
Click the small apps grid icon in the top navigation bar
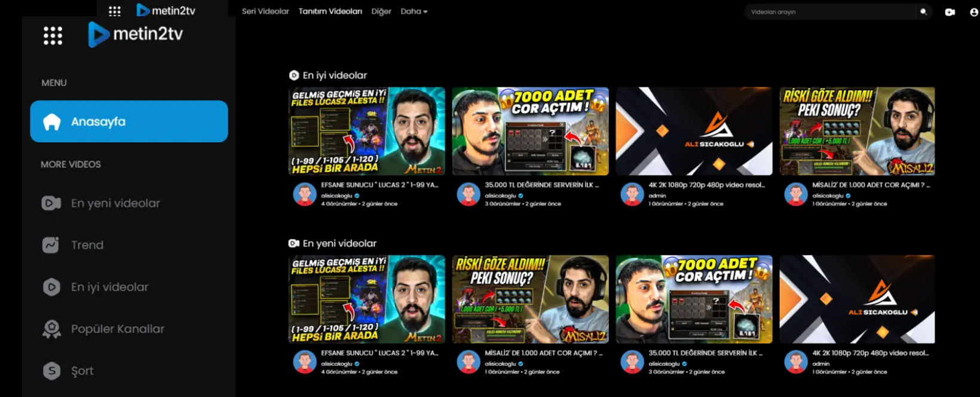[115, 11]
